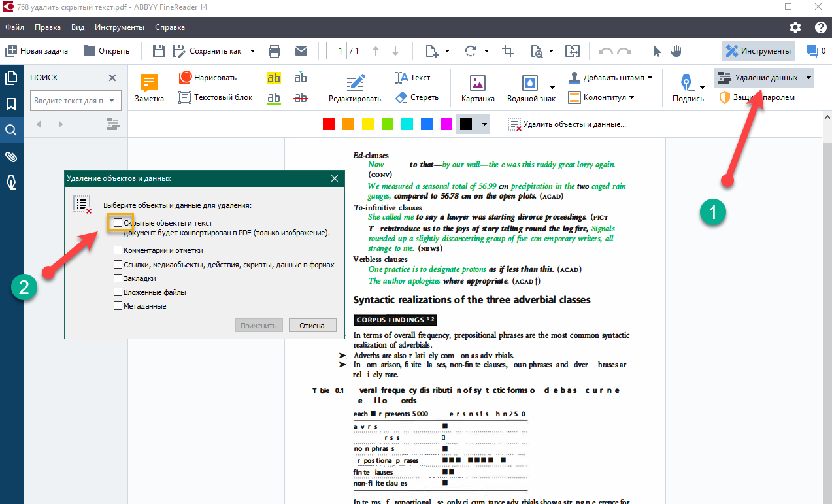Open the Attachments paperclip panel
This screenshot has height=504, width=832.
11,156
